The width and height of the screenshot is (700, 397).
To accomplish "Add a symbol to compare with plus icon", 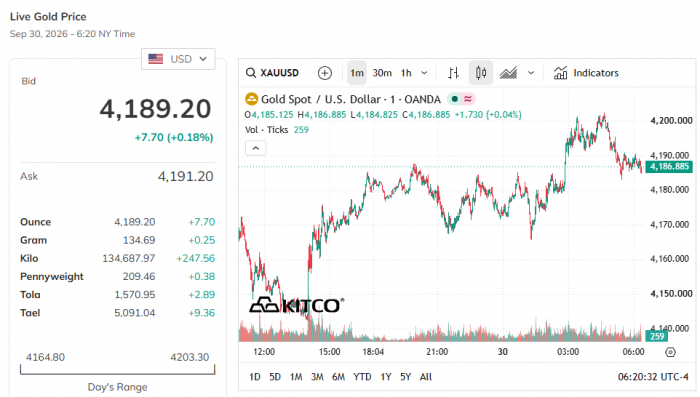I will click(x=325, y=73).
